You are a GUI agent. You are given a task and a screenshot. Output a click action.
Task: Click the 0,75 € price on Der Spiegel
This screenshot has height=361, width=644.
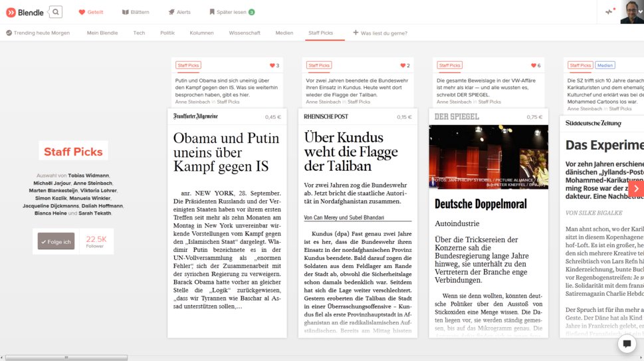[x=534, y=117]
